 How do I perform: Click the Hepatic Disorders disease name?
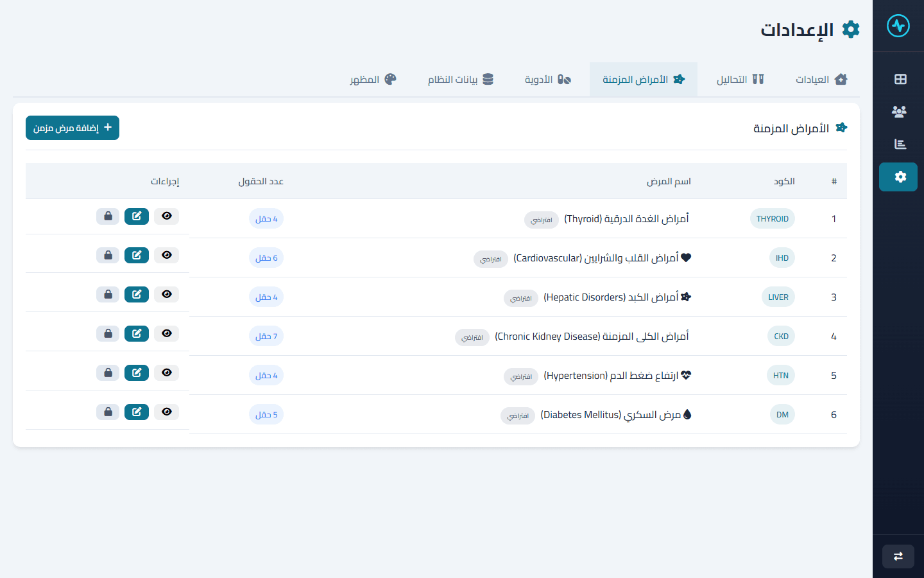[611, 297]
